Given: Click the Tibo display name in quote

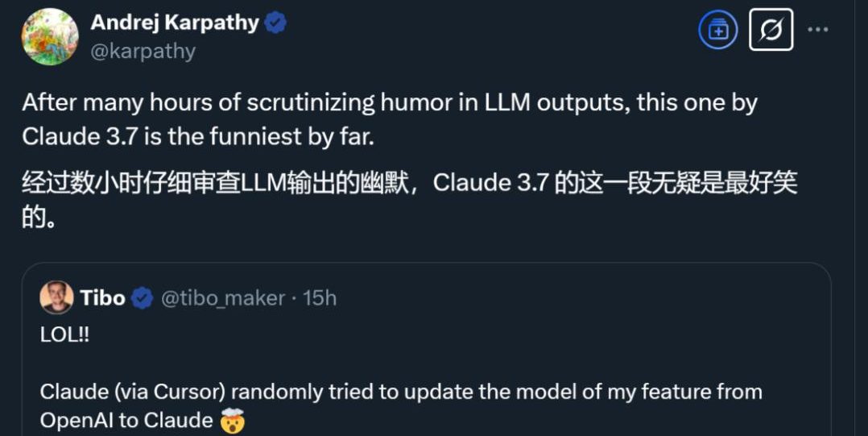Looking at the screenshot, I should [x=102, y=298].
